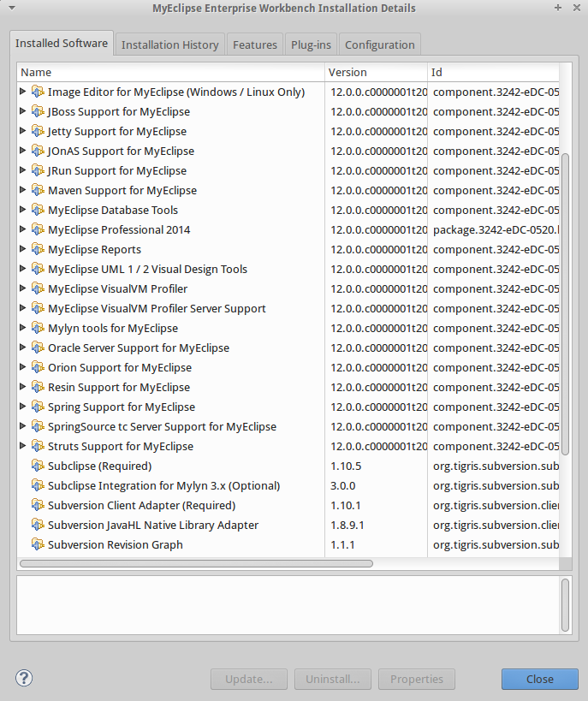Expand the JBoss Support for MyEclipse node

click(23, 111)
